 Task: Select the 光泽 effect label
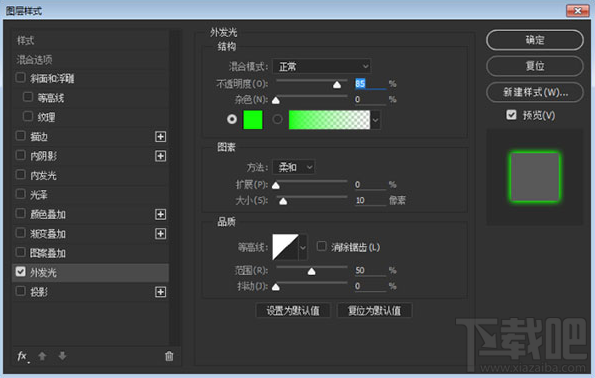click(x=39, y=195)
